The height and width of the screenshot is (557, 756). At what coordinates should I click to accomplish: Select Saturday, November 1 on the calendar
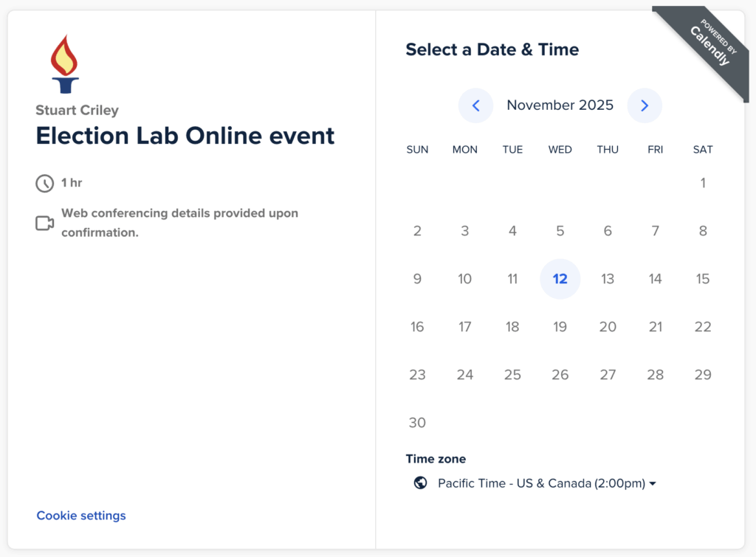tap(702, 183)
